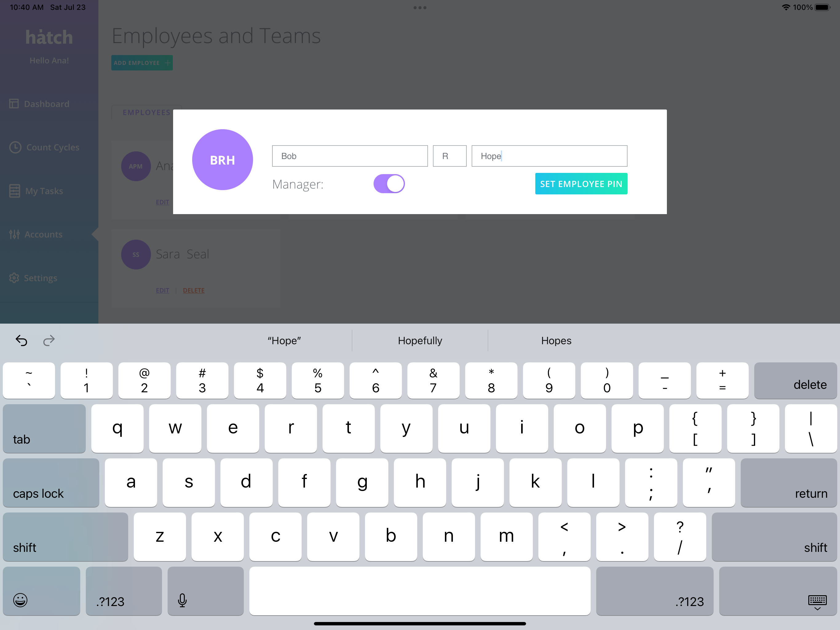The width and height of the screenshot is (840, 630).
Task: Edit the first name field containing Bob
Action: (x=350, y=156)
